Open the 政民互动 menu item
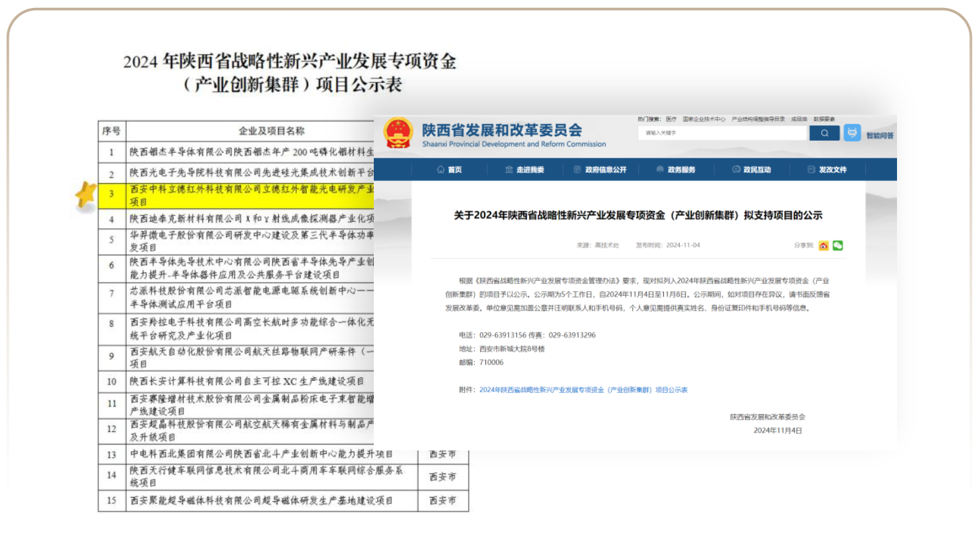The width and height of the screenshot is (980, 554). coord(757,170)
